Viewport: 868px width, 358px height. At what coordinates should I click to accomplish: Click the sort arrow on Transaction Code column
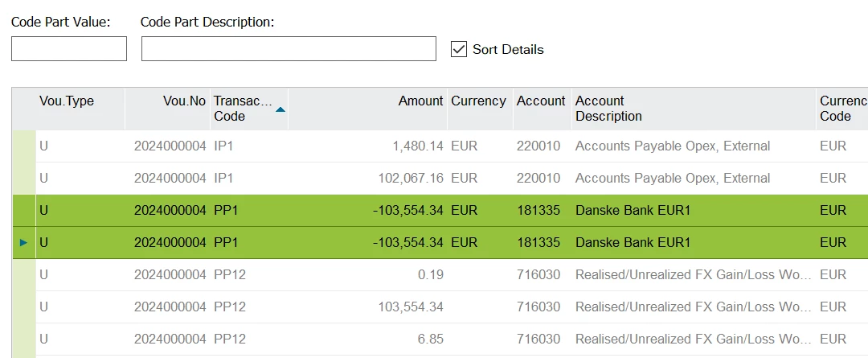click(x=280, y=109)
